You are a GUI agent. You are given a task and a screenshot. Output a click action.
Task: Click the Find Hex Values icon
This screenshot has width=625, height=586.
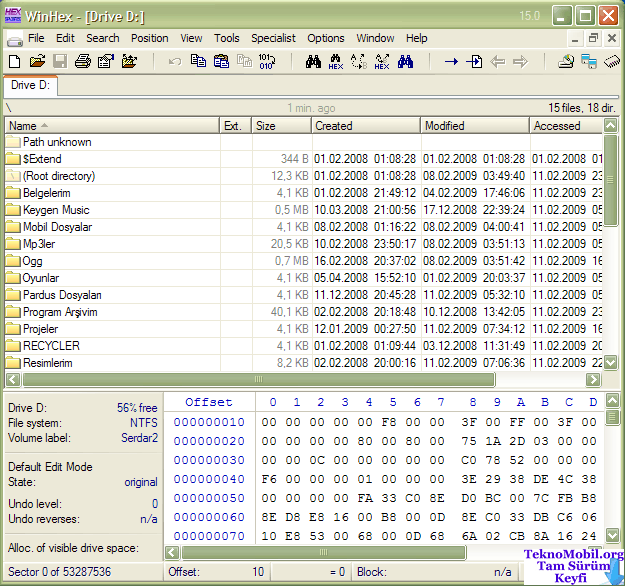(x=336, y=62)
